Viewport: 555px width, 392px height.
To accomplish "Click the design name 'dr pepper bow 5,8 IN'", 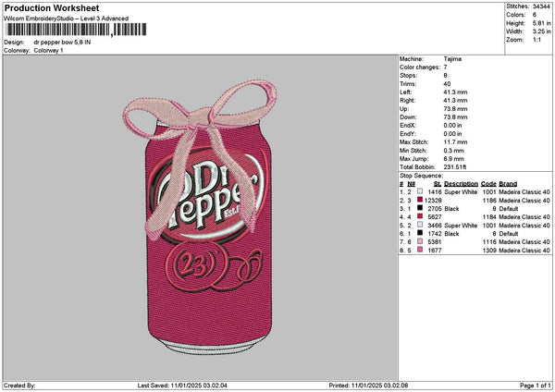I will pos(62,43).
